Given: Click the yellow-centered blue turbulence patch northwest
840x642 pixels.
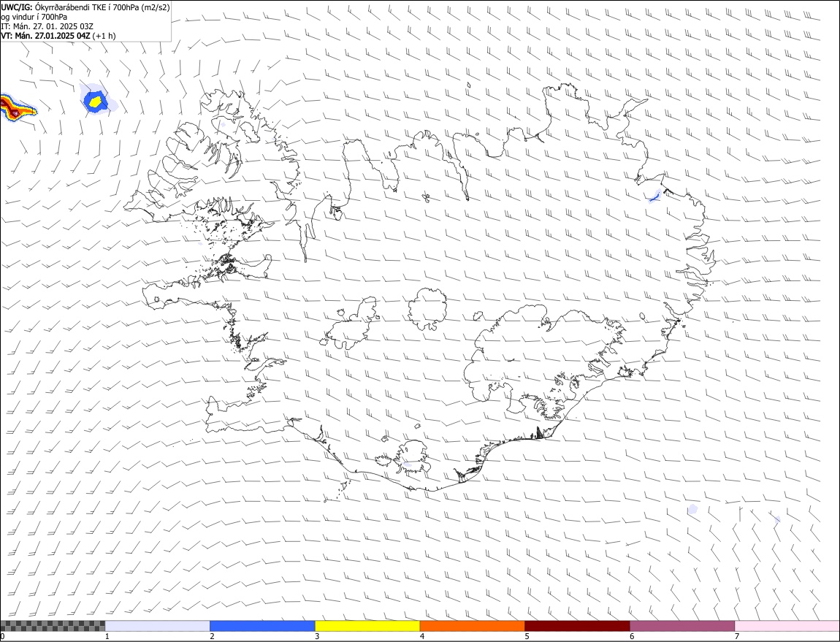Looking at the screenshot, I should click(x=96, y=100).
